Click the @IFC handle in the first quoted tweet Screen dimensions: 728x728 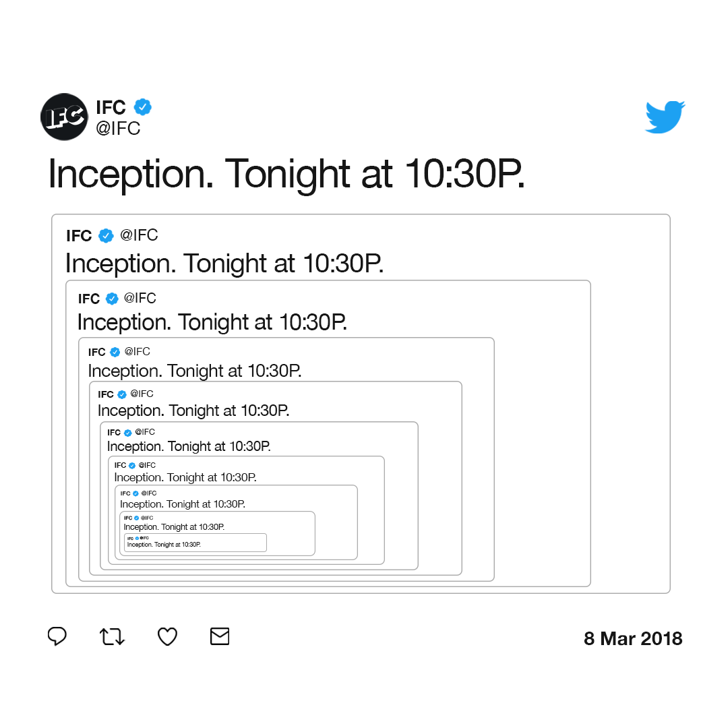[139, 235]
